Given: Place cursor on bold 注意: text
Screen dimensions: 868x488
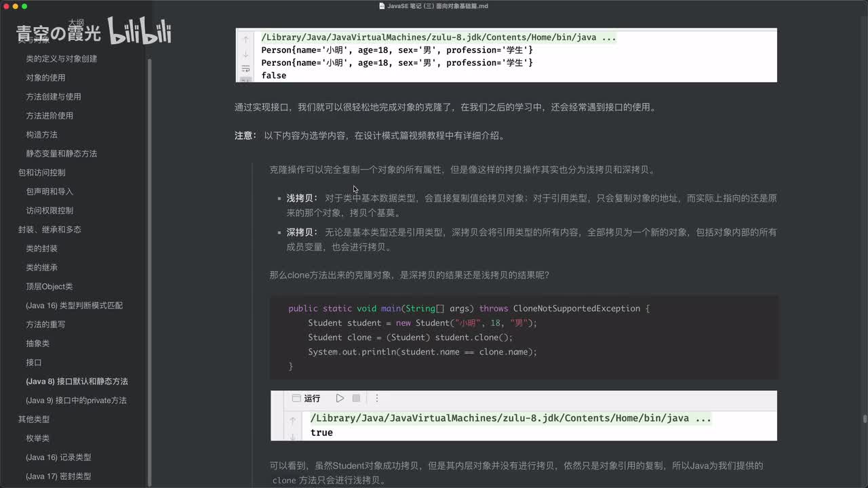Looking at the screenshot, I should (x=245, y=136).
